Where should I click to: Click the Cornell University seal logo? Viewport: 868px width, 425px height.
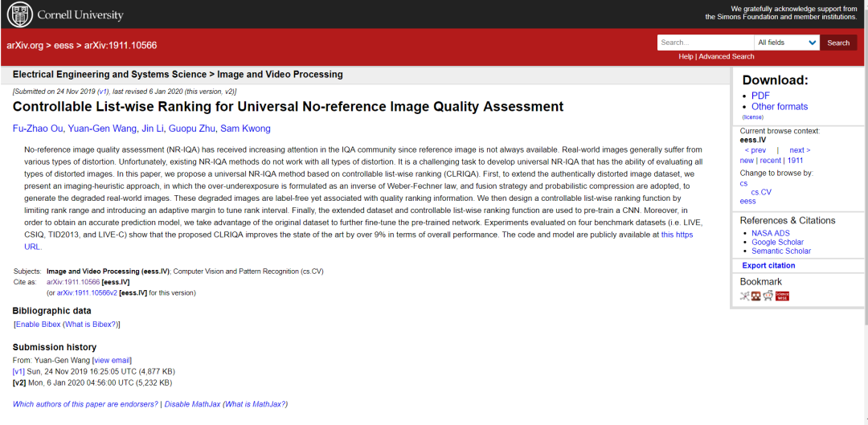(19, 14)
